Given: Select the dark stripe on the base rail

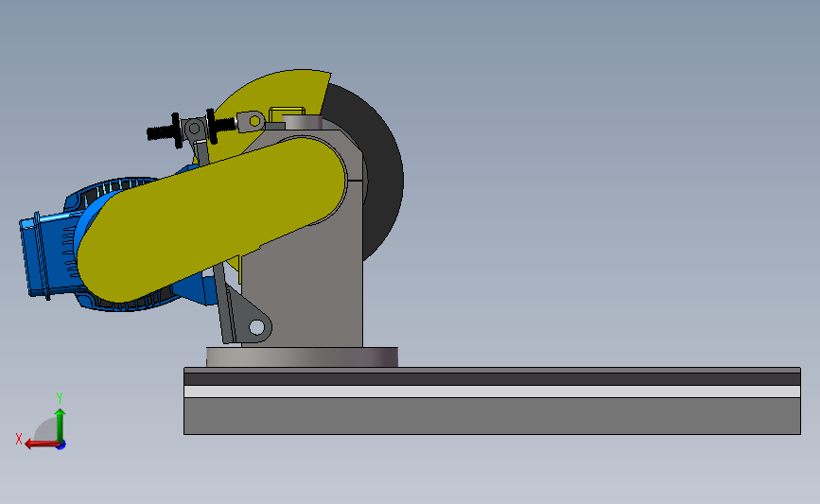Looking at the screenshot, I should click(x=492, y=379).
